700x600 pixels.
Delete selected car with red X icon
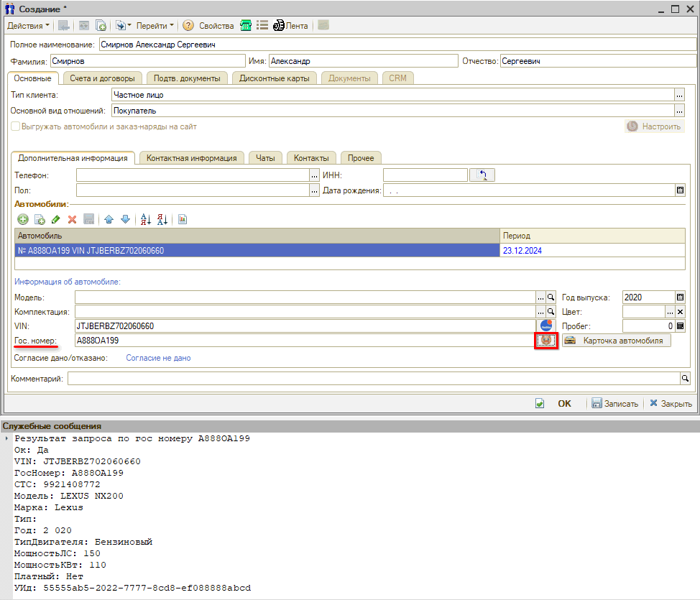click(x=73, y=219)
